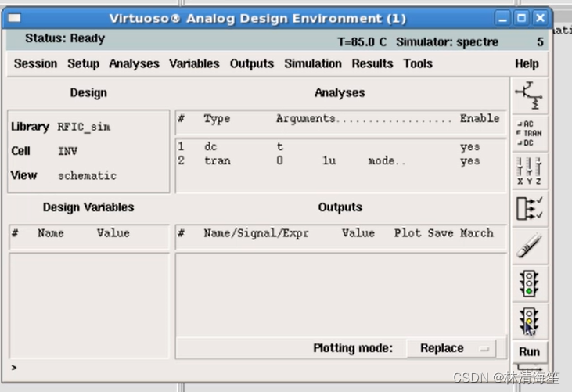Open the Session menu

point(35,63)
